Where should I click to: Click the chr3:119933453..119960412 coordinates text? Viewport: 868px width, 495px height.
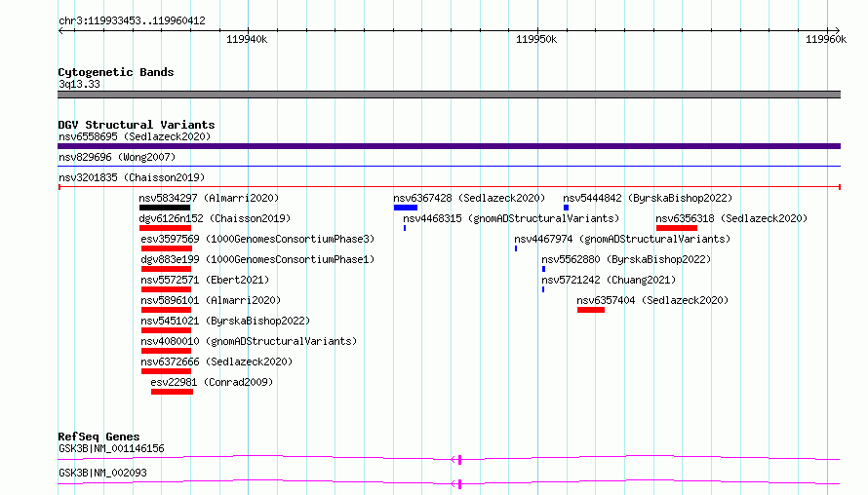(x=132, y=20)
